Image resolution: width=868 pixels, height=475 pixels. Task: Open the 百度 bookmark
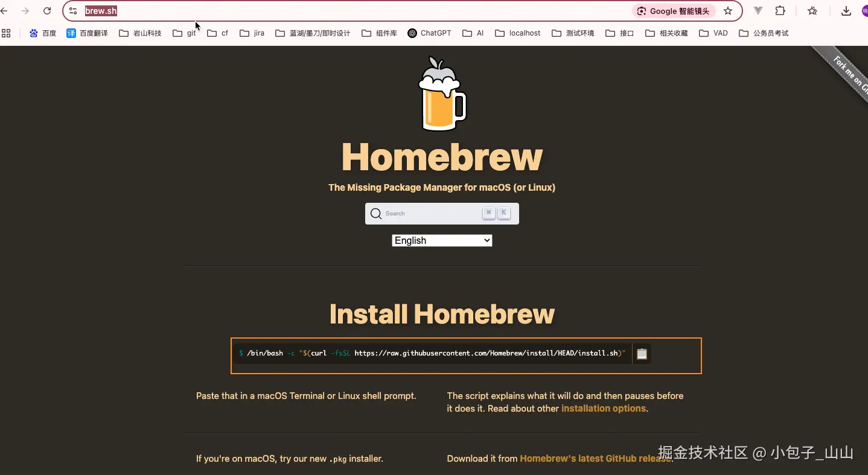(43, 33)
